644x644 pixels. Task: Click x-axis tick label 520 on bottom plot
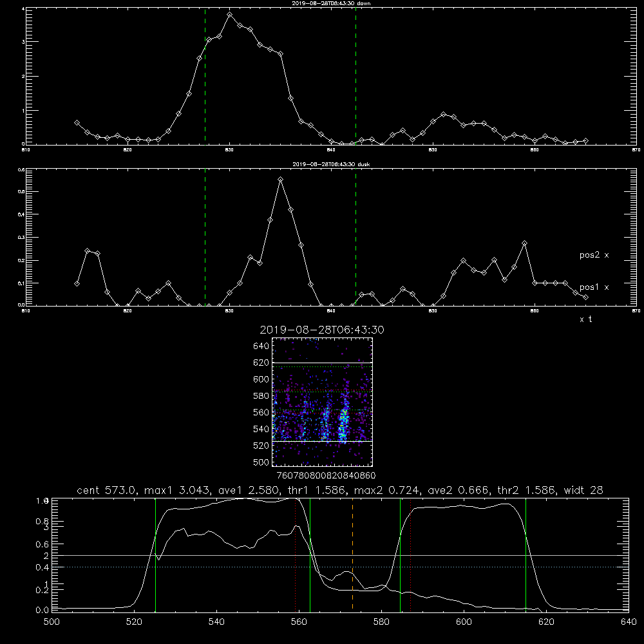(134, 622)
